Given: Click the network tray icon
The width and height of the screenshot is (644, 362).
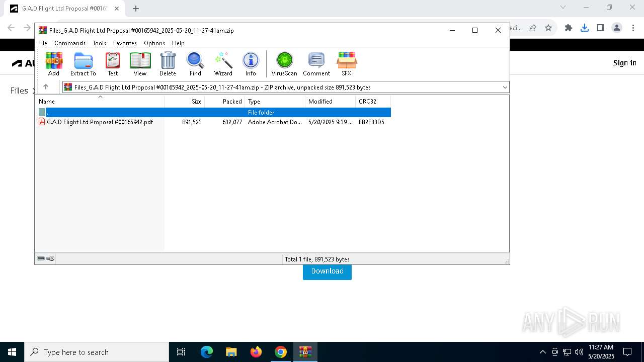Looking at the screenshot, I should tap(567, 352).
